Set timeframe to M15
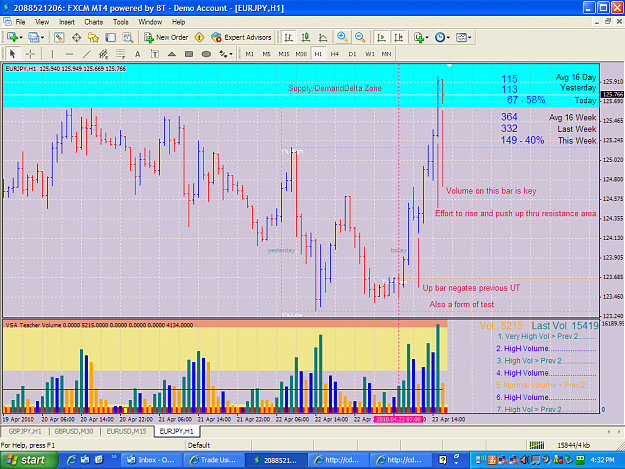 [x=284, y=54]
